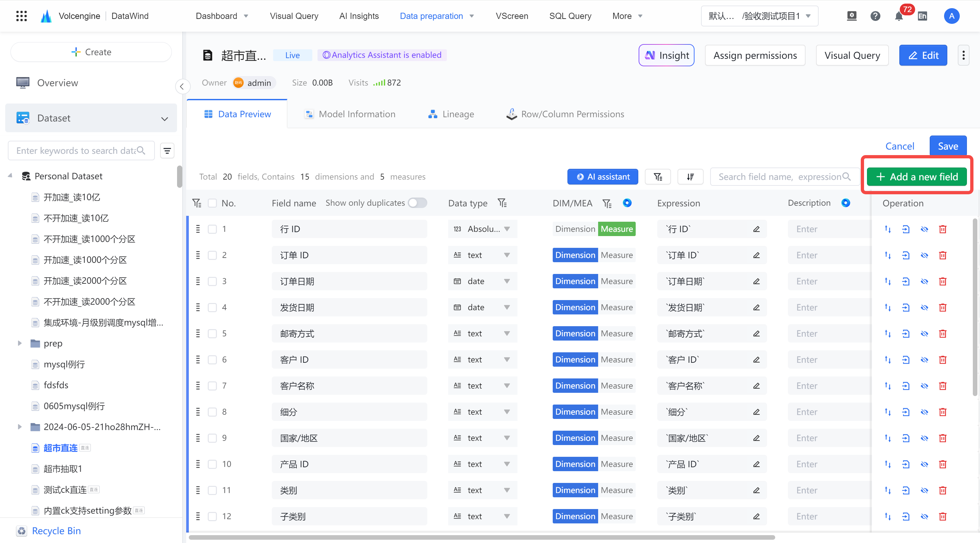Open the AI assistant button
The width and height of the screenshot is (980, 543).
pyautogui.click(x=603, y=177)
